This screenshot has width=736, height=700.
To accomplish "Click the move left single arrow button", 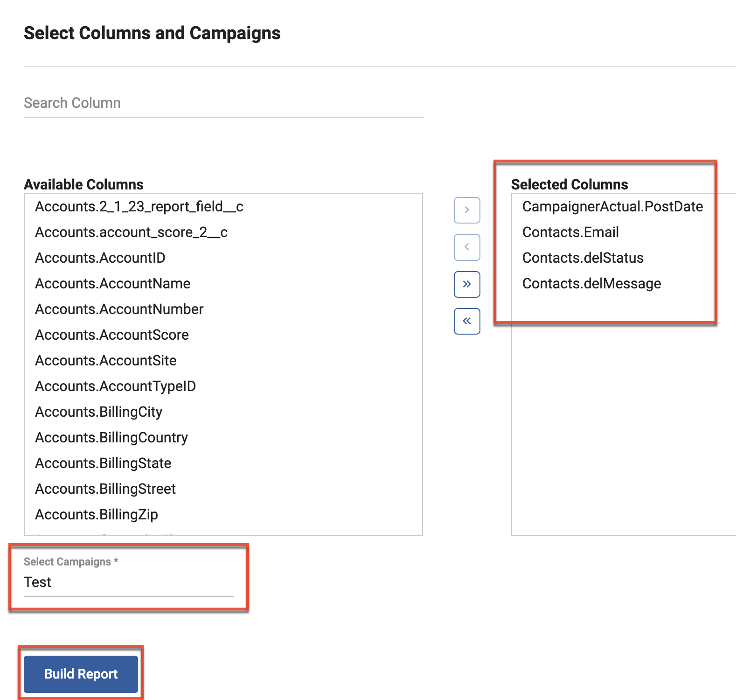I will [467, 247].
